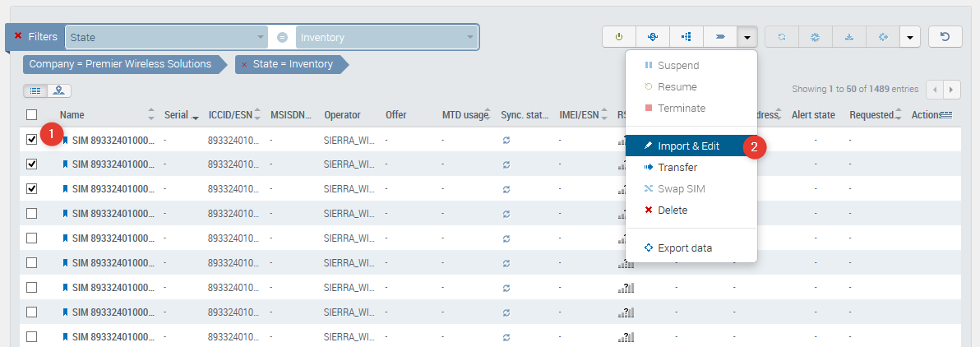Switch to list view
Viewport: 980px width, 347px height.
[x=36, y=90]
